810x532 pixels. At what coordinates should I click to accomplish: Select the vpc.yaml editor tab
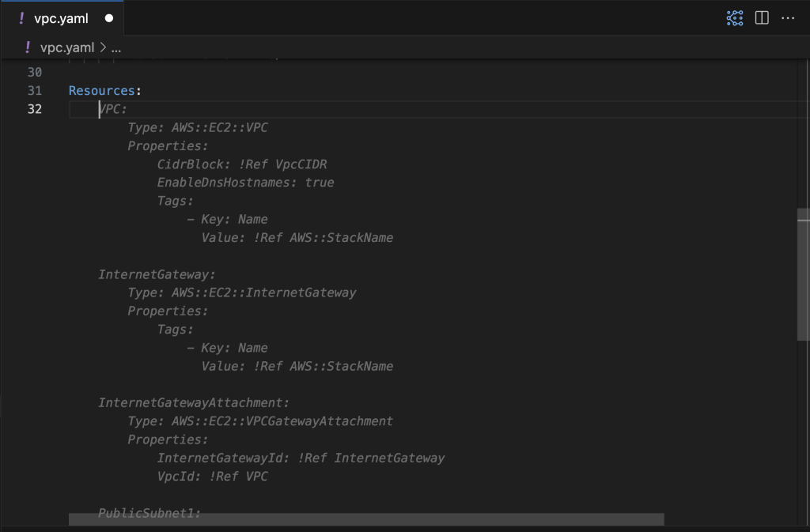(62, 18)
